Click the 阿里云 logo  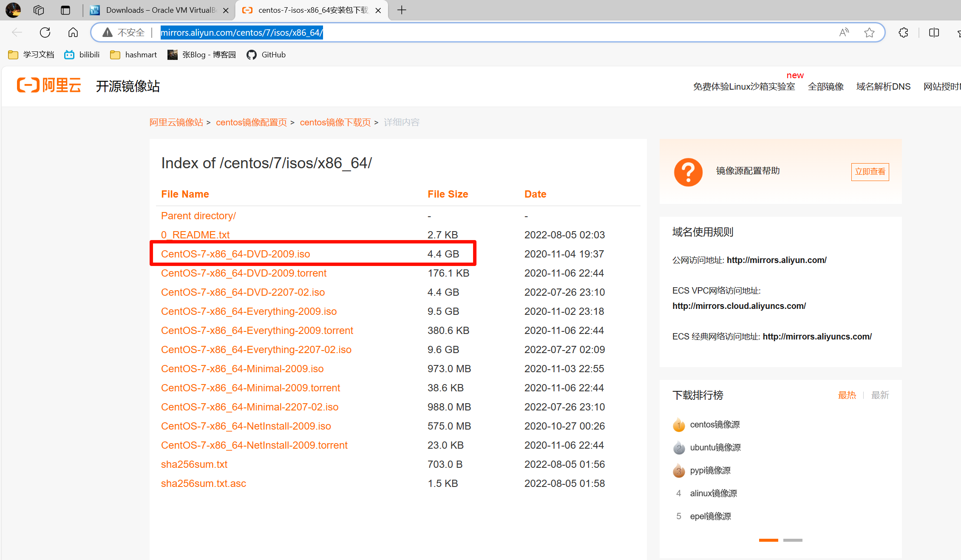(x=49, y=85)
